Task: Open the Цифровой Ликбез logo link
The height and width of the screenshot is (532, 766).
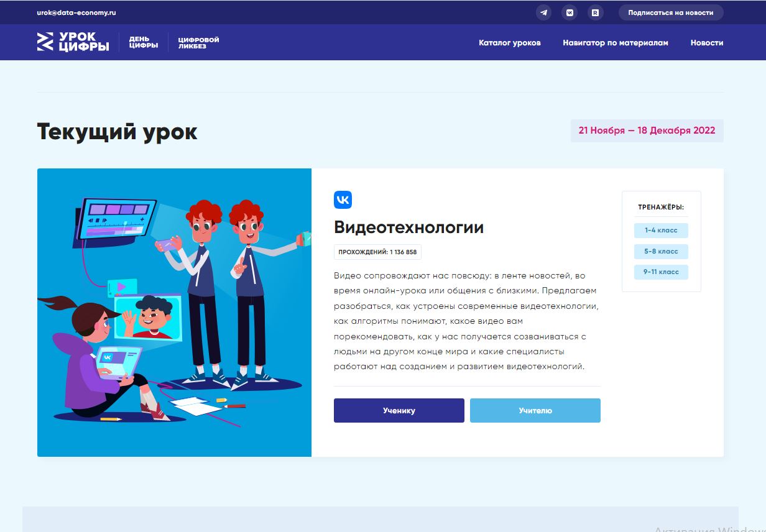Action: click(x=198, y=42)
